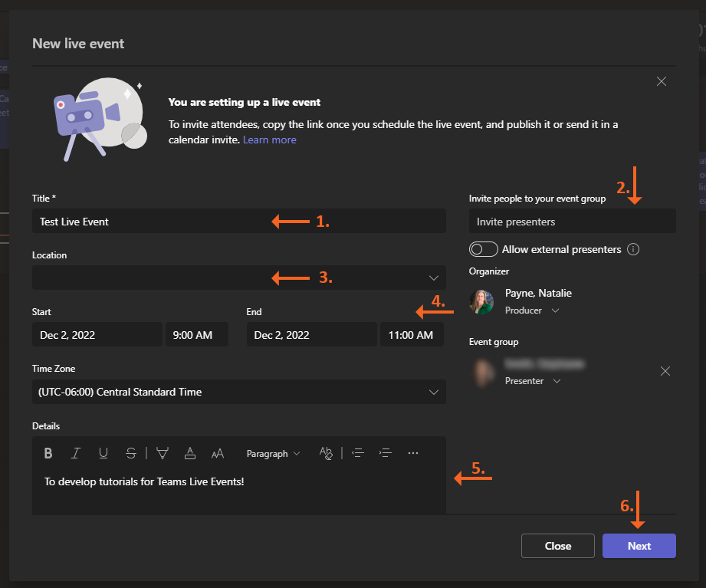Open the font size option
This screenshot has height=588, width=706.
[218, 453]
